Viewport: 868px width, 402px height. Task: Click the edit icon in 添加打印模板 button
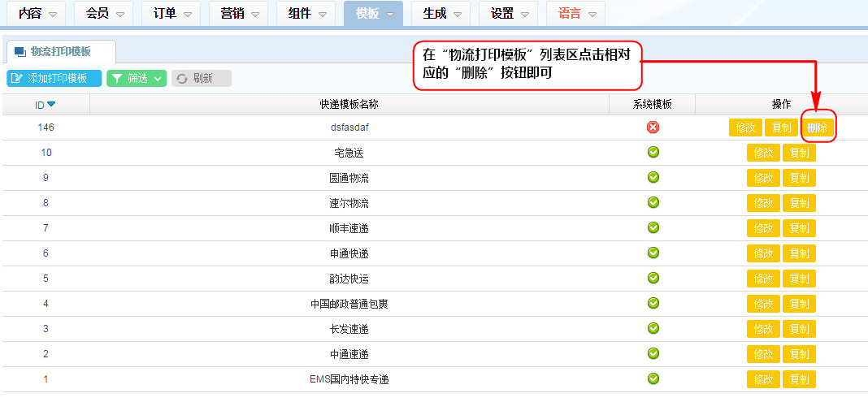tap(17, 79)
